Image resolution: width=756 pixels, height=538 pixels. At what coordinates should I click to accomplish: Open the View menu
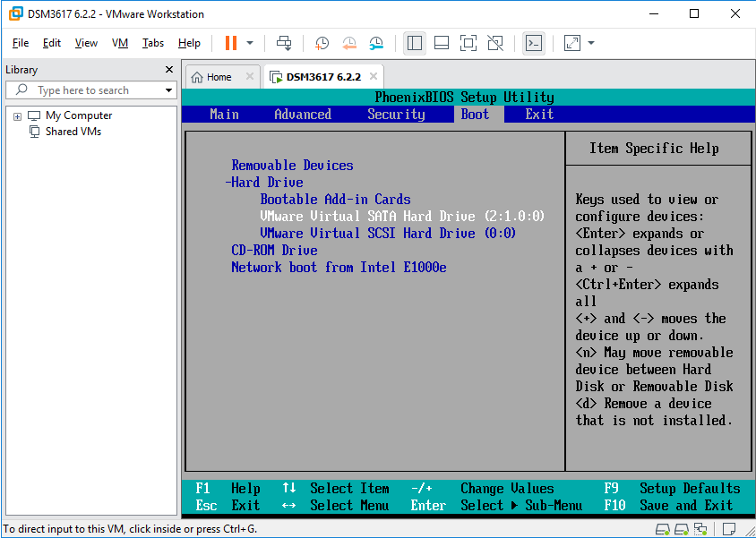[x=86, y=43]
